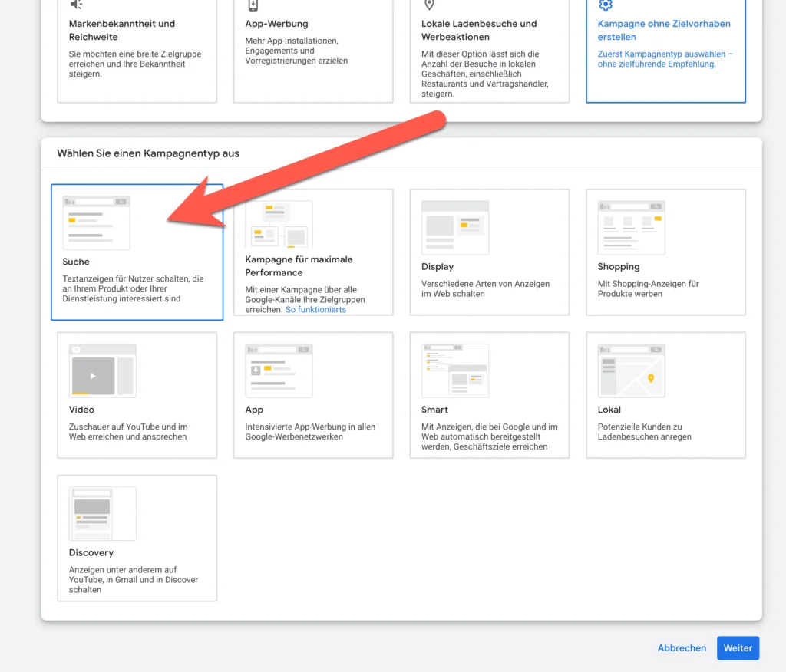This screenshot has width=786, height=672.
Task: Click the gear icon for Kampagne ohne Zielvorhaben
Action: pyautogui.click(x=606, y=5)
